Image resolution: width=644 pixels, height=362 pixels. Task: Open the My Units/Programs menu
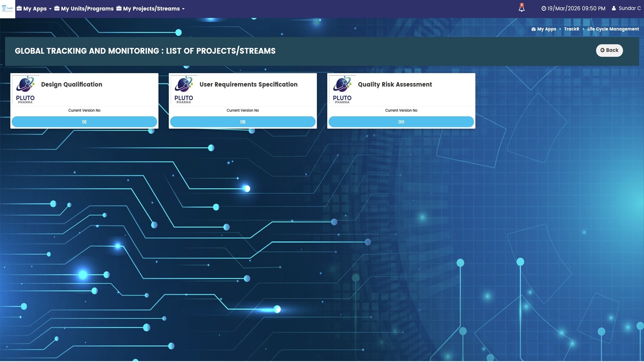84,8
